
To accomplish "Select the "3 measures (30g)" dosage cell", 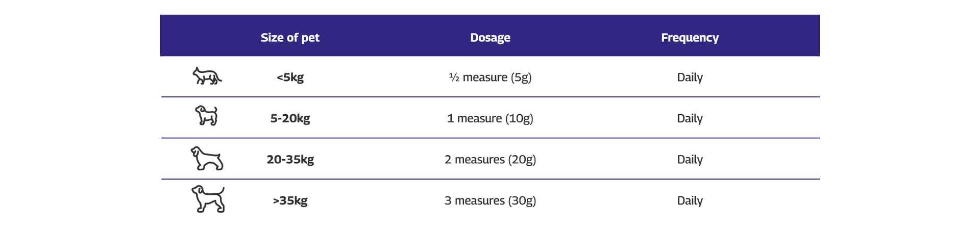I will tap(490, 200).
